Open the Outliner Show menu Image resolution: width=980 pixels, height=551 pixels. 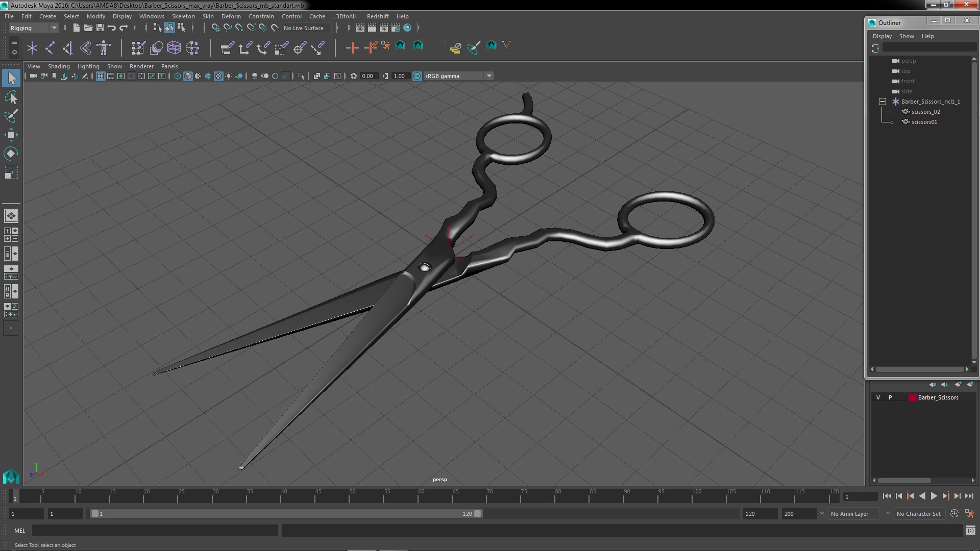[906, 36]
